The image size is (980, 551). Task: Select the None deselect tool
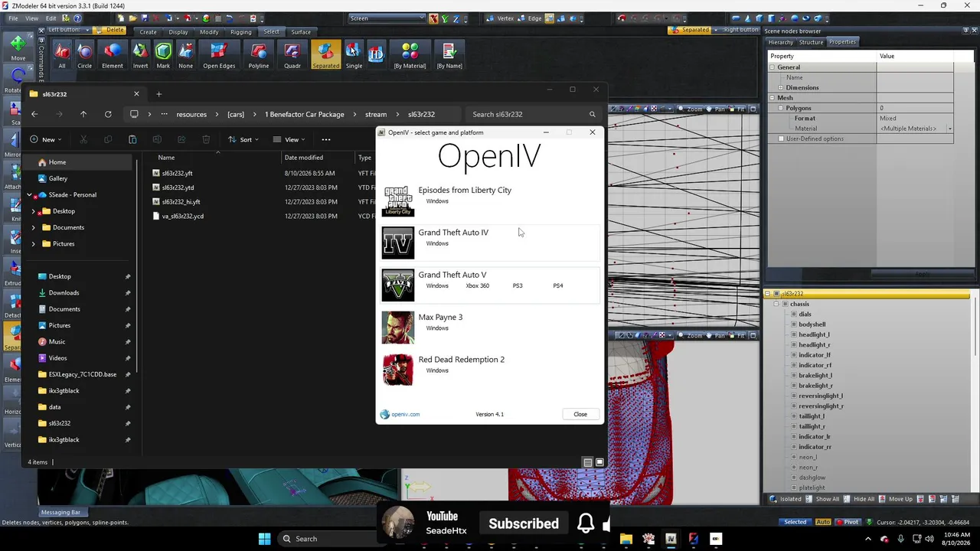(186, 56)
